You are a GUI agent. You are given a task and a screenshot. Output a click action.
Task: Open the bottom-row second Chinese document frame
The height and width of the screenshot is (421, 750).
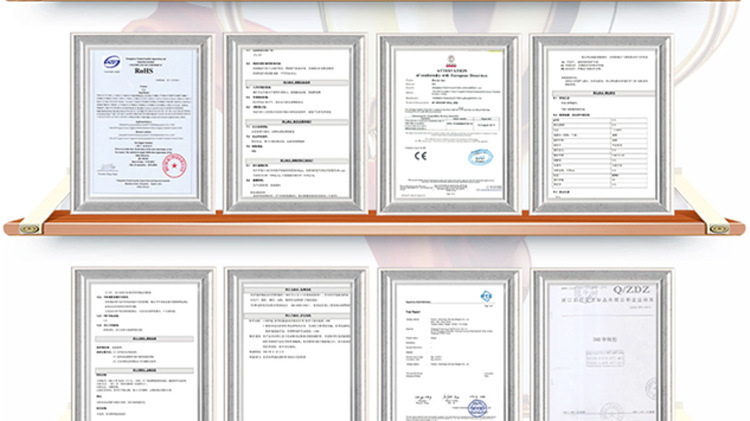point(296,344)
